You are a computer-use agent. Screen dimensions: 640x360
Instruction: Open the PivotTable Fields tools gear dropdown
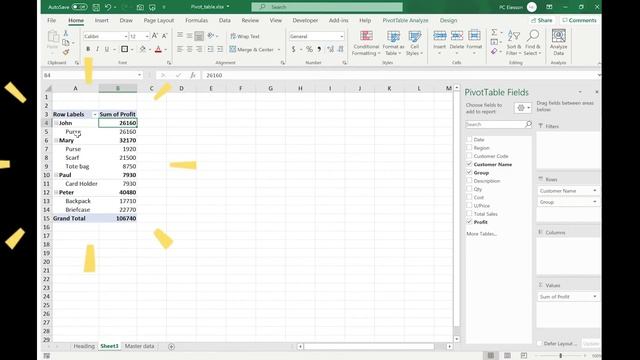pyautogui.click(x=523, y=108)
